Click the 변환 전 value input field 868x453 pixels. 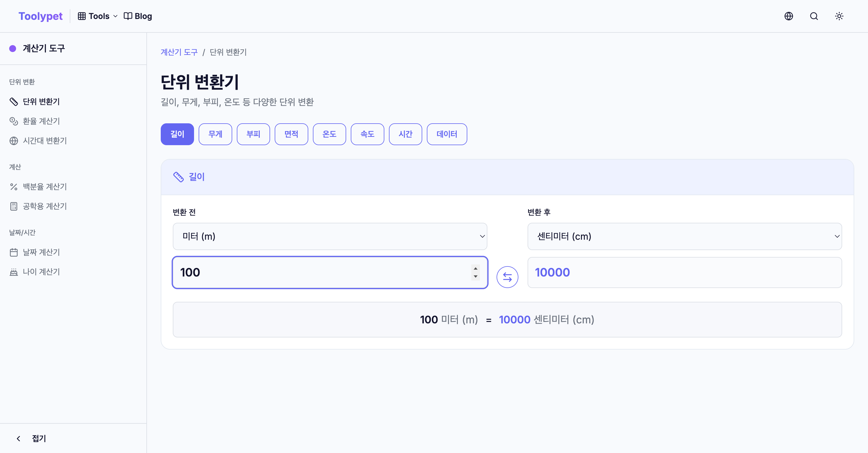(x=320, y=272)
